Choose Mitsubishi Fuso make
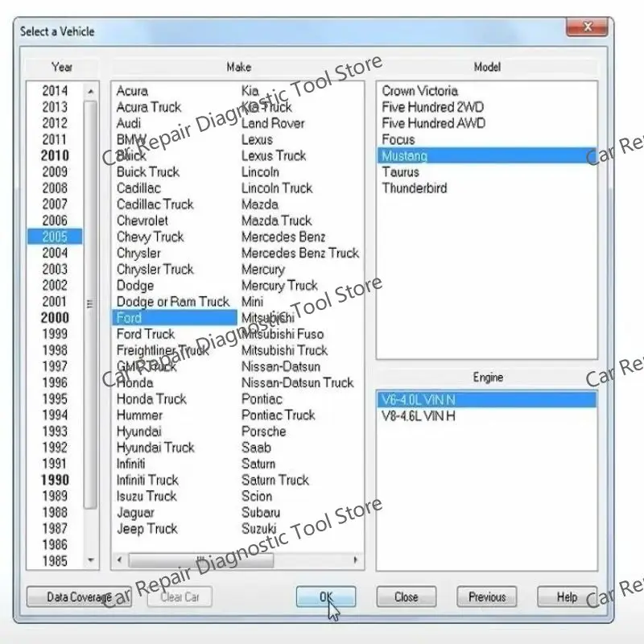This screenshot has height=644, width=644. (283, 334)
